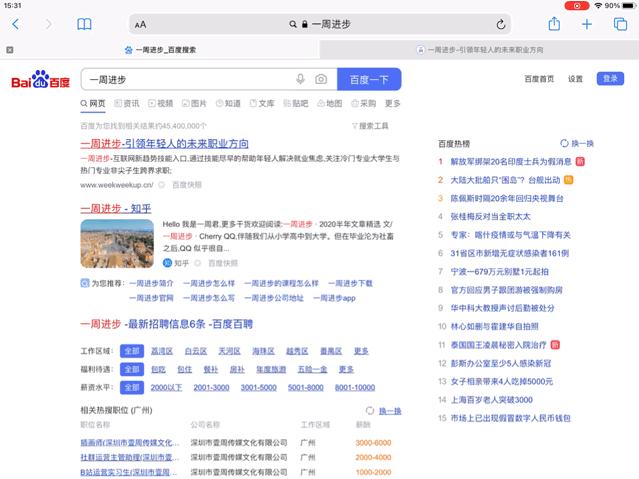Filter benefits by 五险一金
This screenshot has width=639, height=479.
point(312,369)
